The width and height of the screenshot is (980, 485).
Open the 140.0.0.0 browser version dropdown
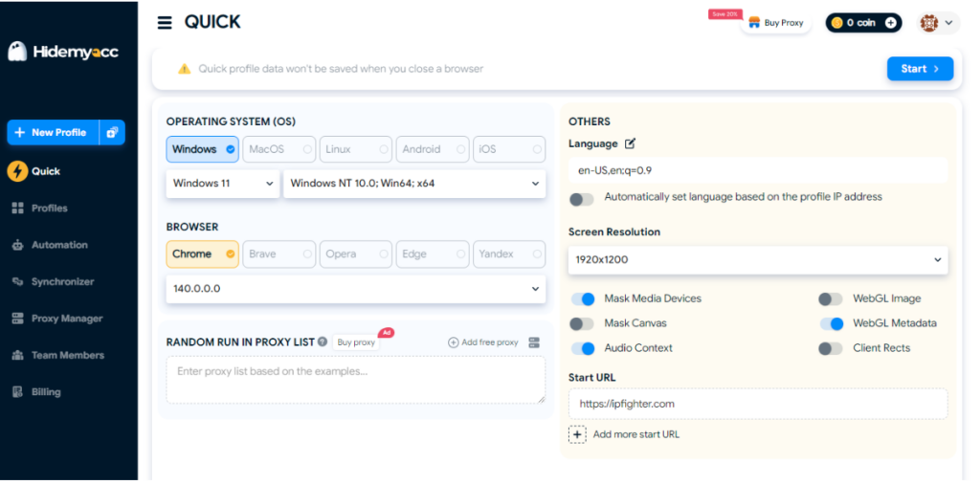356,289
